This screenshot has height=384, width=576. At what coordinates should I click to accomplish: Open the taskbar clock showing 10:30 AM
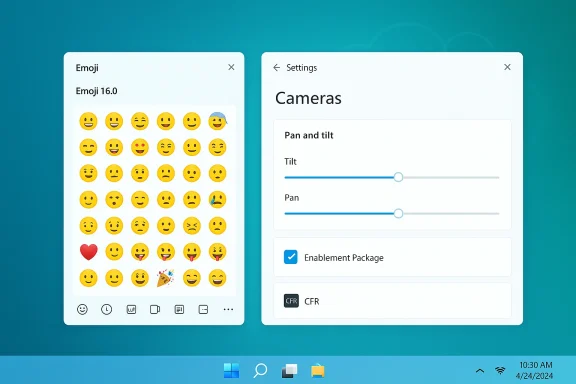pyautogui.click(x=535, y=370)
